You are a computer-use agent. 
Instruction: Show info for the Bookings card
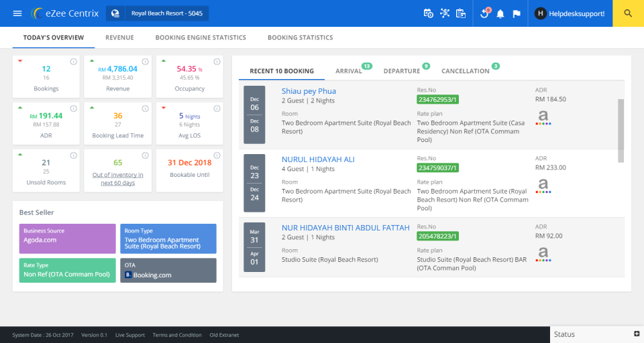[x=74, y=62]
